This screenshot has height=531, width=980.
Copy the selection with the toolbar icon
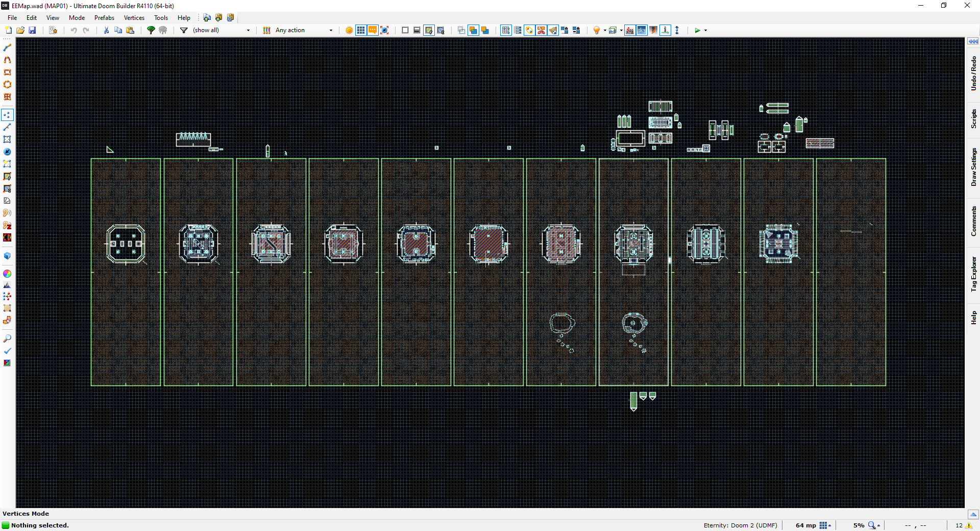point(118,30)
